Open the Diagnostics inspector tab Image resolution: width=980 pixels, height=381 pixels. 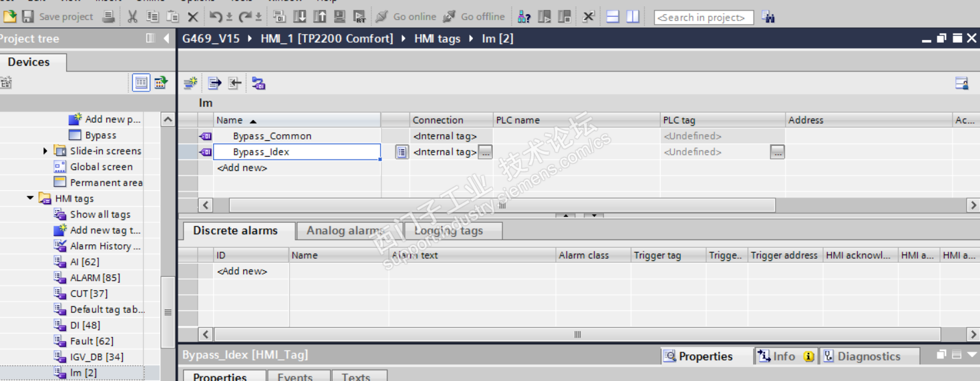pyautogui.click(x=869, y=356)
